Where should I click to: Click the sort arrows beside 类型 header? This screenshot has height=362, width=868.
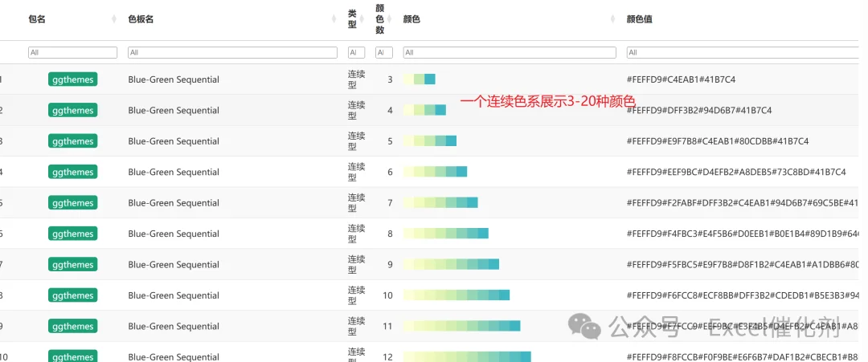coord(362,19)
